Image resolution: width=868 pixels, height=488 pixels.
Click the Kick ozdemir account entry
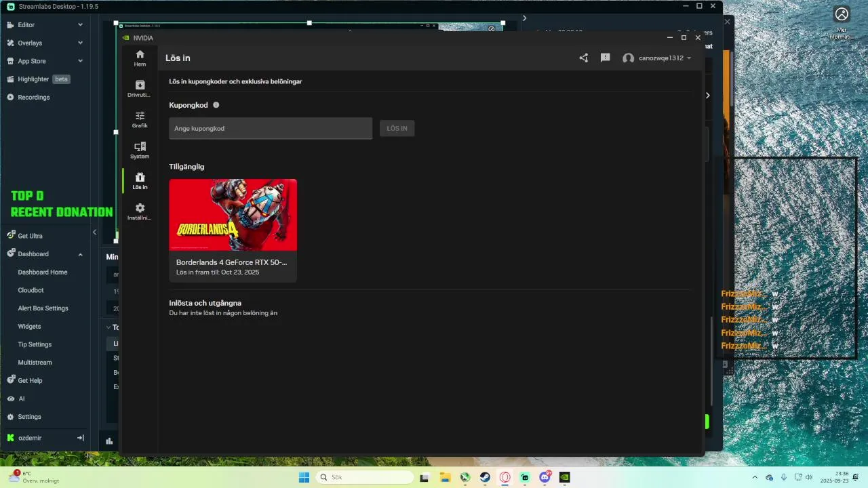coord(24,438)
